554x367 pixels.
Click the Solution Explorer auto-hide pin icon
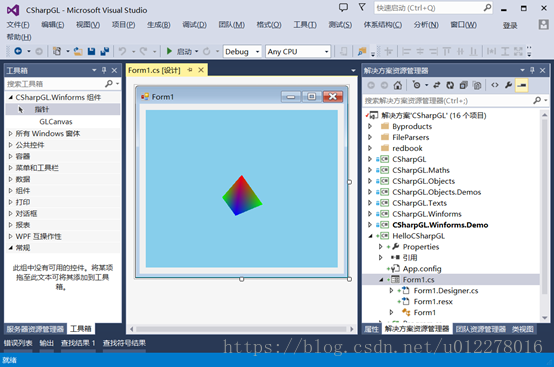pos(532,70)
